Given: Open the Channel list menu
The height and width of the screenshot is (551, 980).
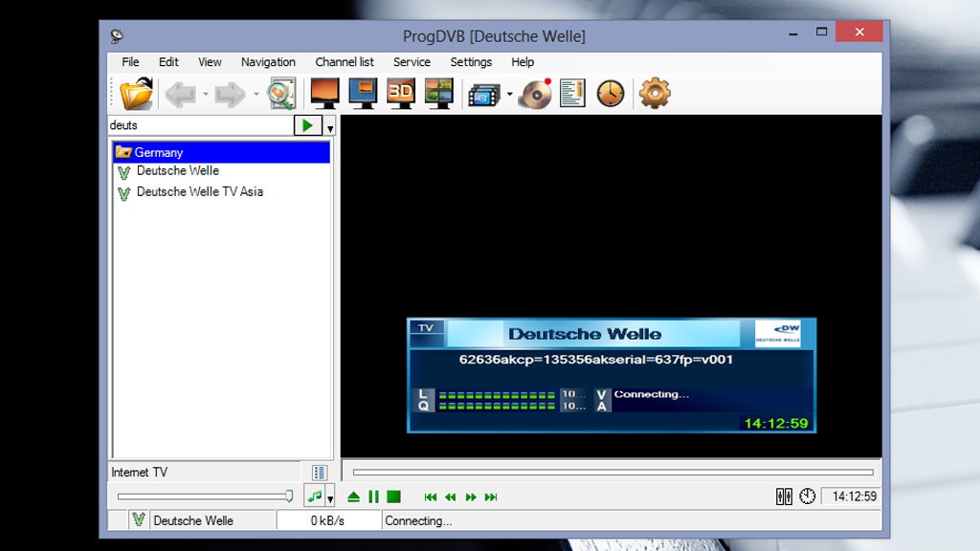Looking at the screenshot, I should (345, 62).
